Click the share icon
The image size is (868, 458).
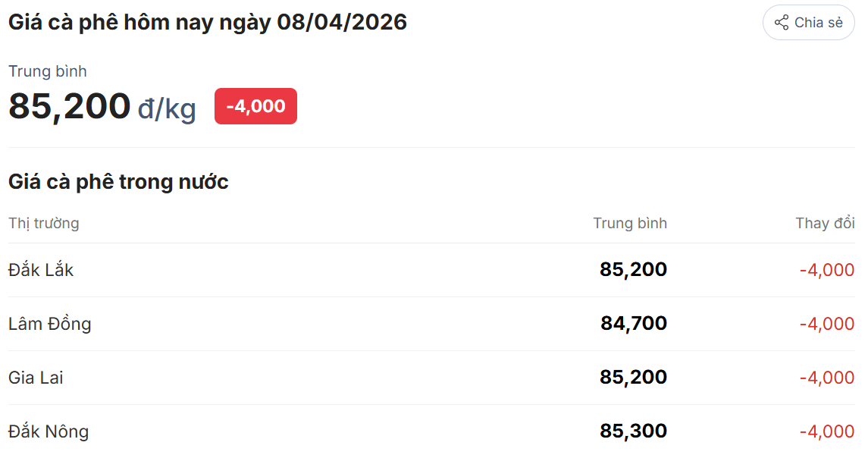782,23
